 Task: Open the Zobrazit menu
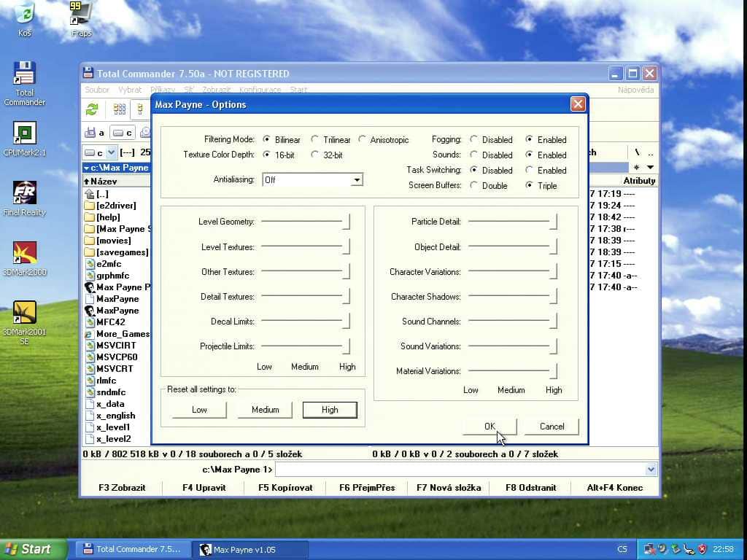[216, 90]
